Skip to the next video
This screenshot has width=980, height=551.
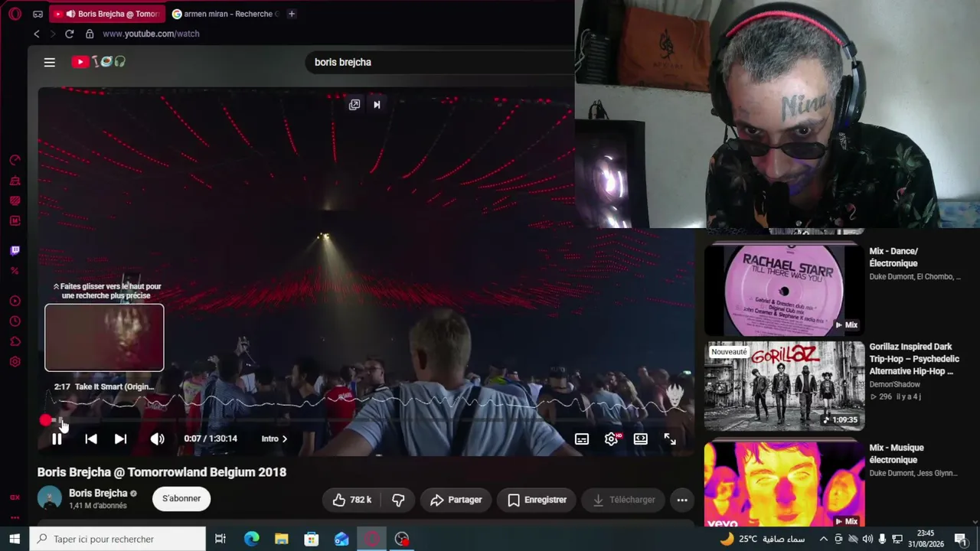(x=120, y=439)
